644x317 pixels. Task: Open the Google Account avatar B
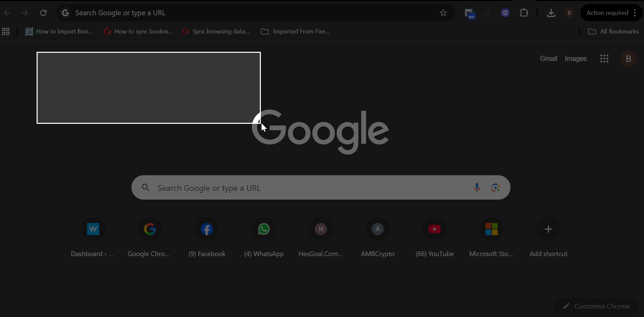(x=628, y=59)
